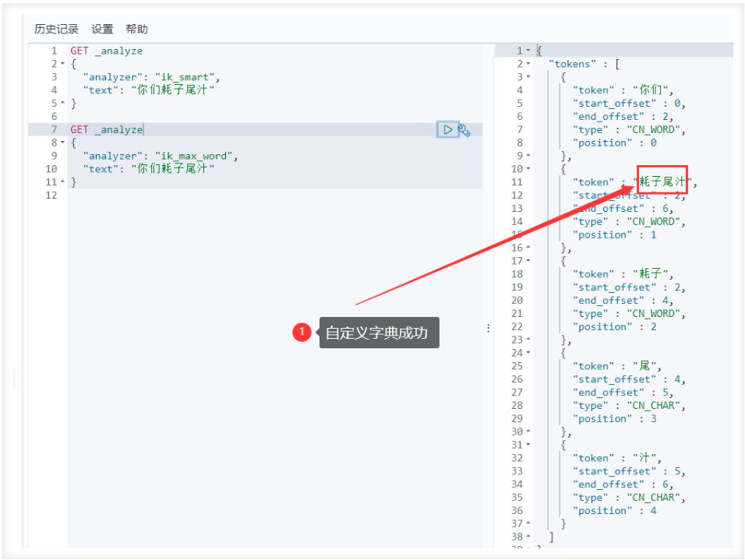Screen dimensions: 745x560
Task: Open the 设置 menu
Action: tap(102, 29)
